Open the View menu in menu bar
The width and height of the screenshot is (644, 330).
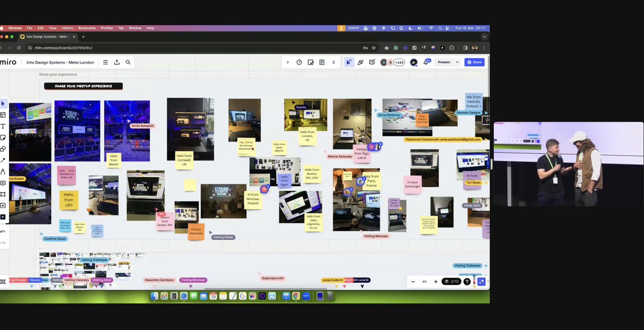coord(53,28)
